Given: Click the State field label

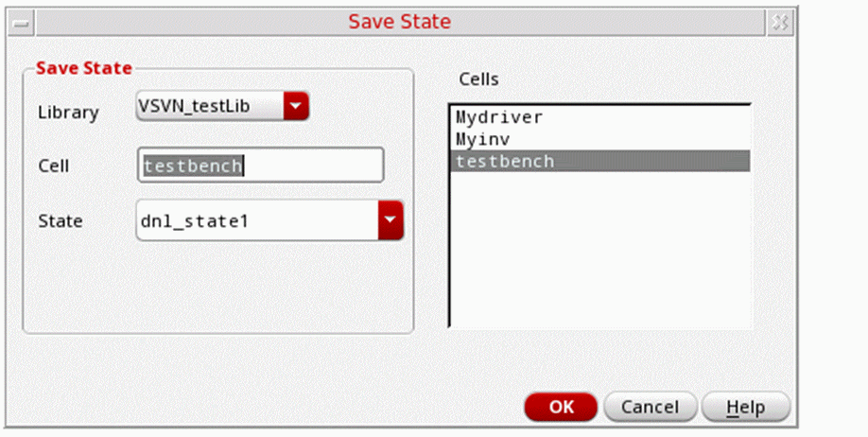Looking at the screenshot, I should pos(60,221).
